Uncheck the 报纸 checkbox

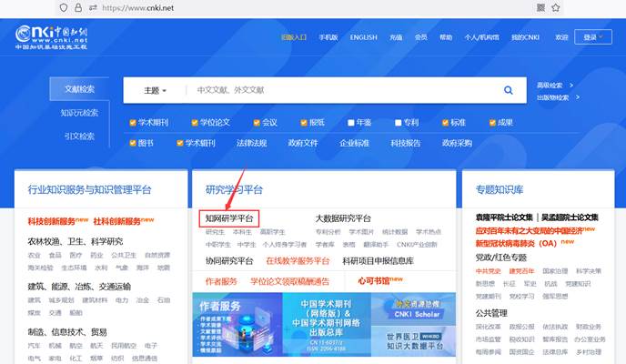pos(304,123)
